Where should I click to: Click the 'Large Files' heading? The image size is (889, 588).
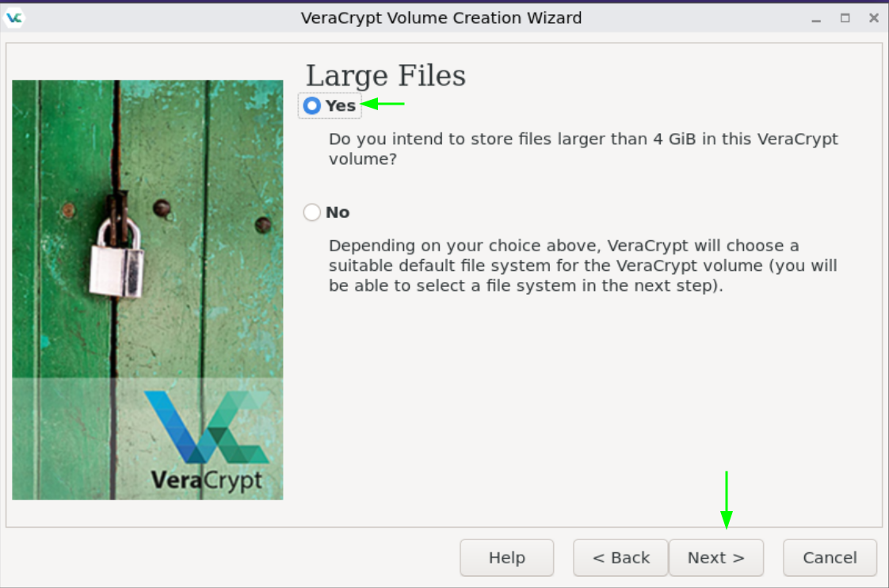pyautogui.click(x=386, y=76)
